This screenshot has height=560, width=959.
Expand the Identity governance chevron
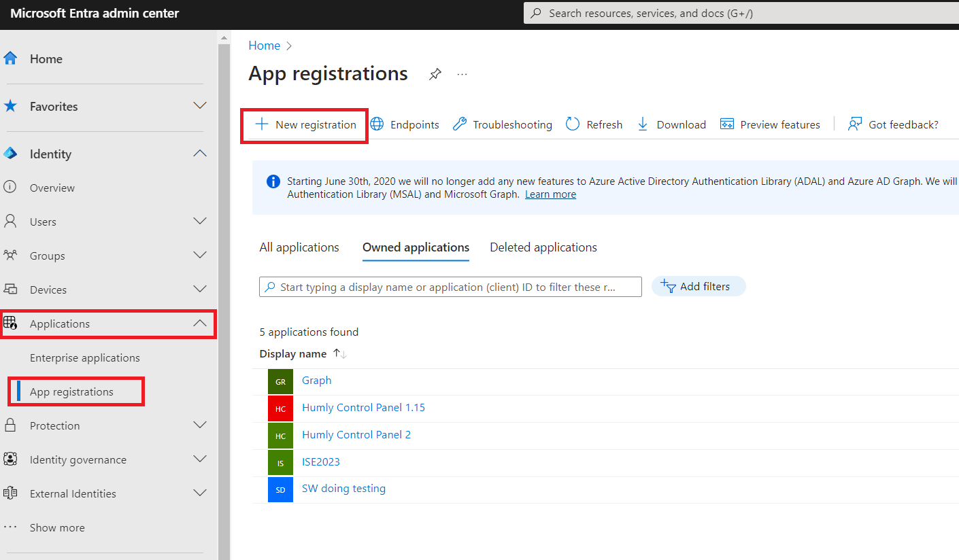[x=200, y=459]
